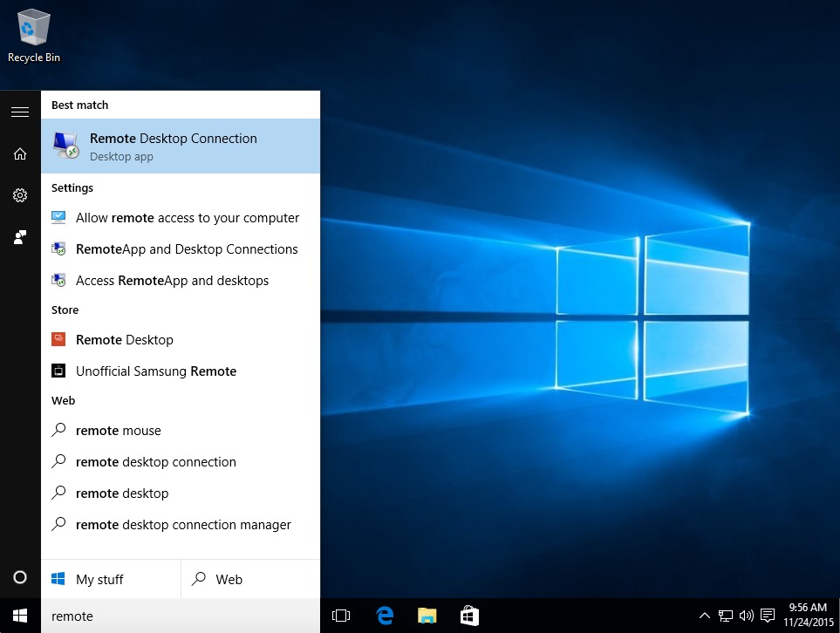Filter results with Web button
Image resolution: width=840 pixels, height=633 pixels.
pos(250,580)
